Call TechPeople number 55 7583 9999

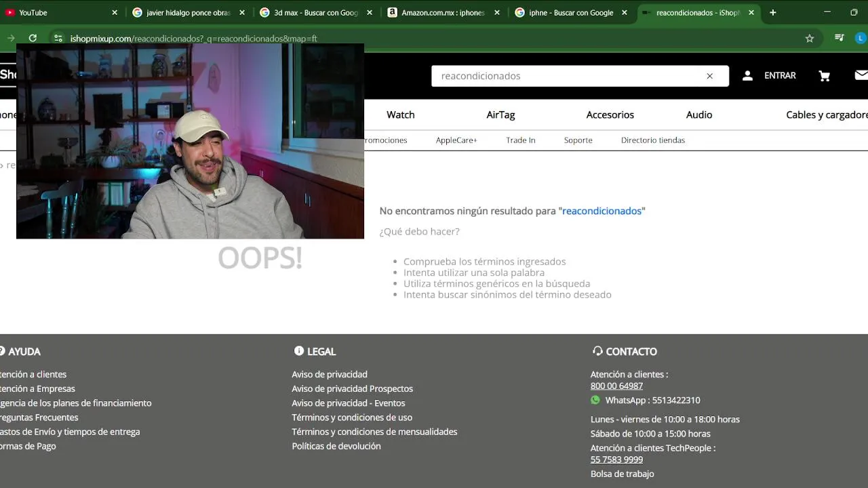616,460
